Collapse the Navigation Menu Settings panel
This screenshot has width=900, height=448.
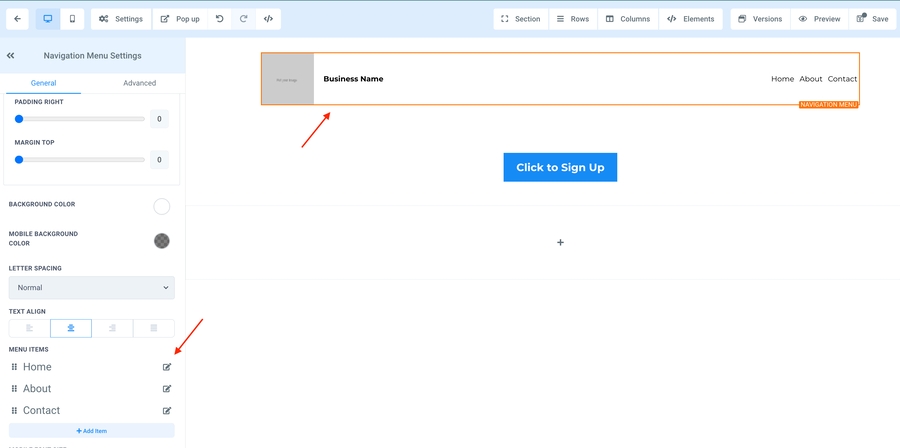(x=11, y=56)
